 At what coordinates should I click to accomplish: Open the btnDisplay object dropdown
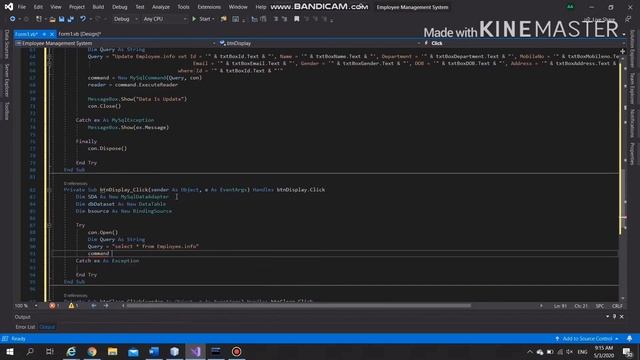coord(320,43)
